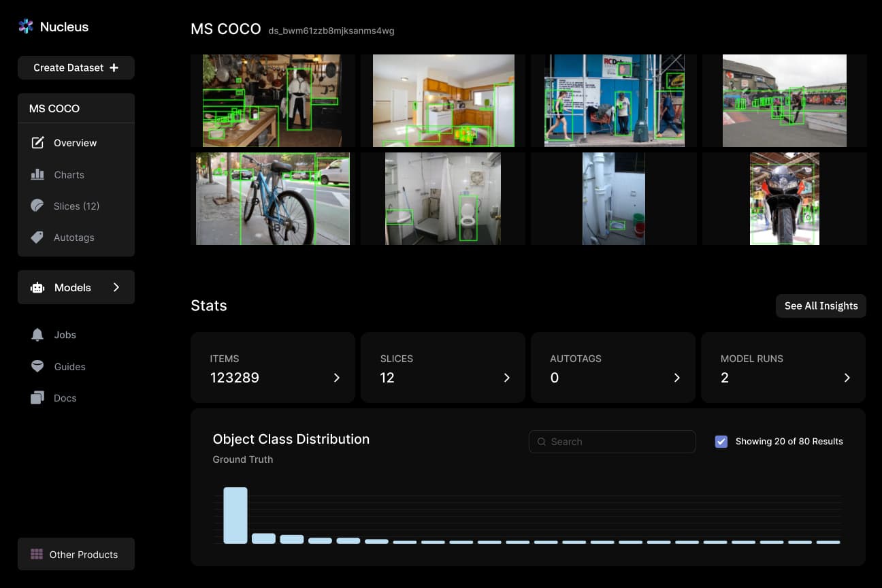The height and width of the screenshot is (588, 882).
Task: Click the MS COCO page title
Action: (226, 29)
